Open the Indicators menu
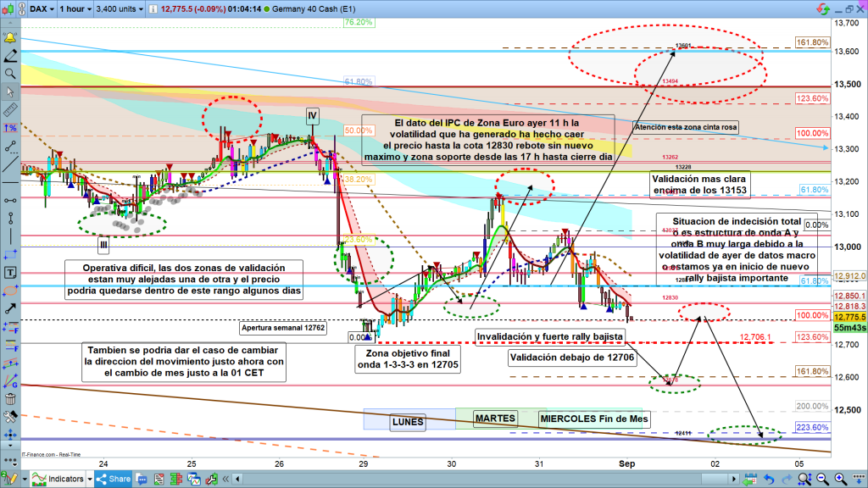The width and height of the screenshot is (868, 488). click(65, 479)
